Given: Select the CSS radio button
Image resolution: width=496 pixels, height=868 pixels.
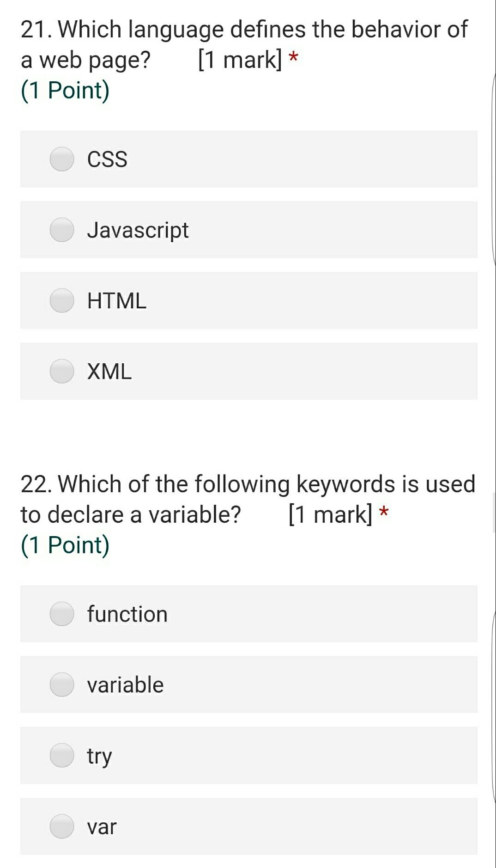Looking at the screenshot, I should [62, 159].
